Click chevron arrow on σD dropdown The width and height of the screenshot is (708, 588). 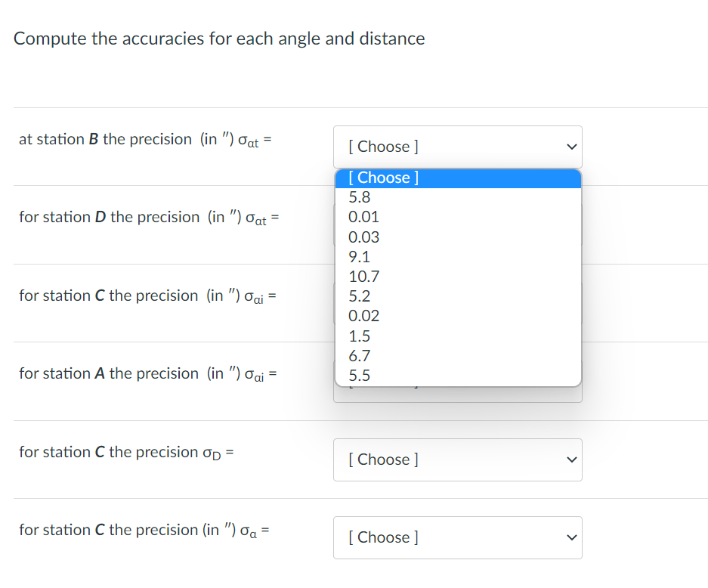point(572,460)
